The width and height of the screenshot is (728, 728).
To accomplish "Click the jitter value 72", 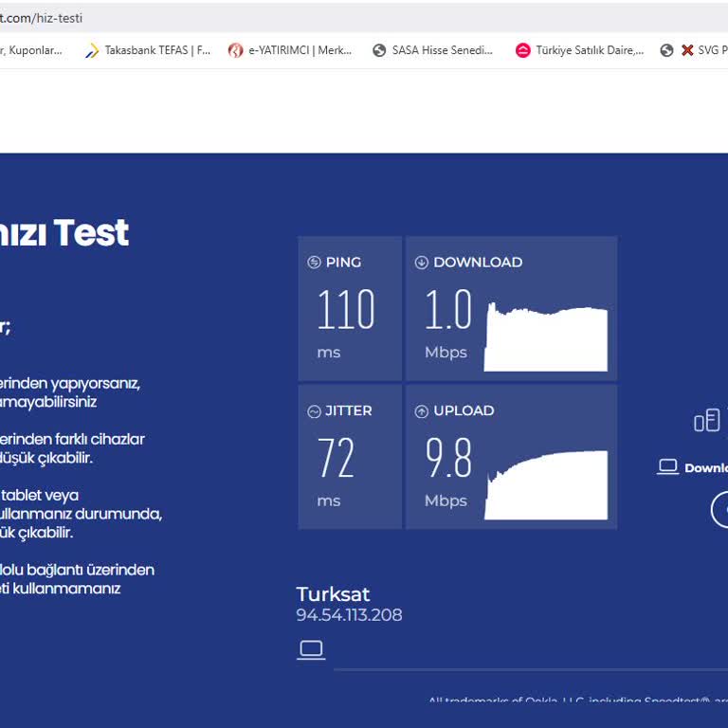I will (337, 458).
